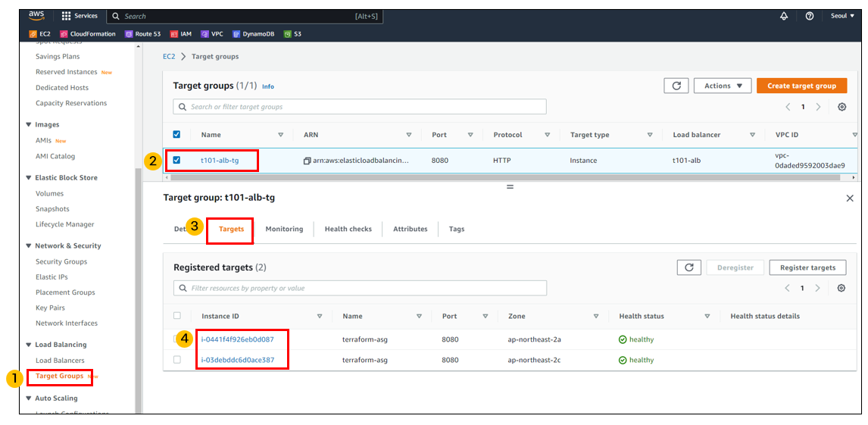The image size is (868, 425).
Task: Open instance i-03debddc6d0ace387 link
Action: coord(238,360)
